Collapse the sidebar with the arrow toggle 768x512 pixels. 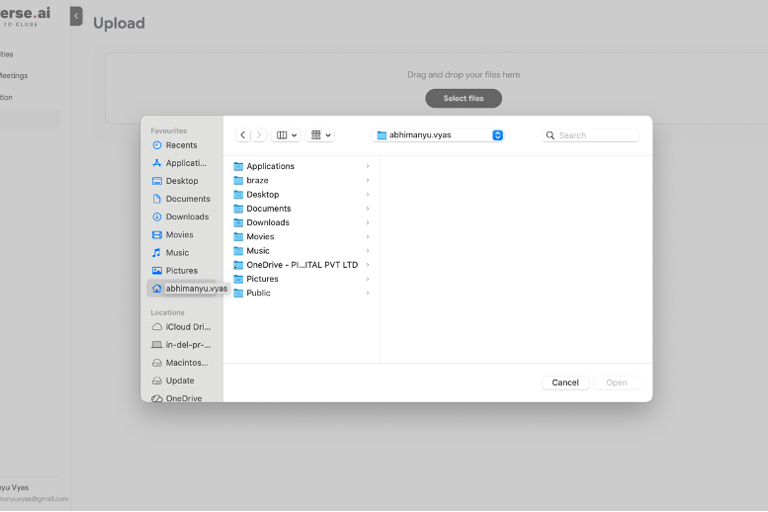[x=76, y=16]
